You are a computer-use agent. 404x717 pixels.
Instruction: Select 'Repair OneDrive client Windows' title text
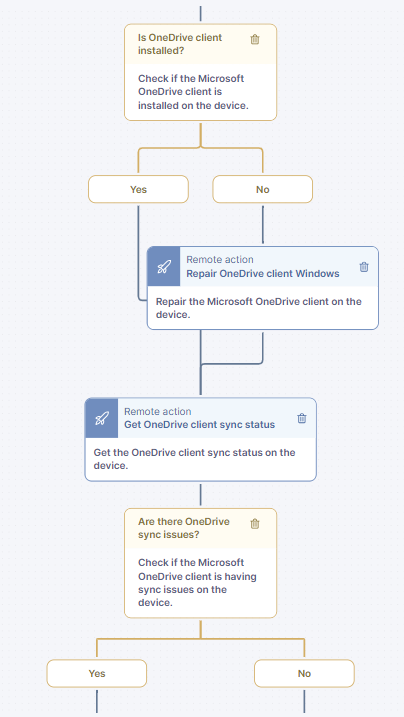263,273
